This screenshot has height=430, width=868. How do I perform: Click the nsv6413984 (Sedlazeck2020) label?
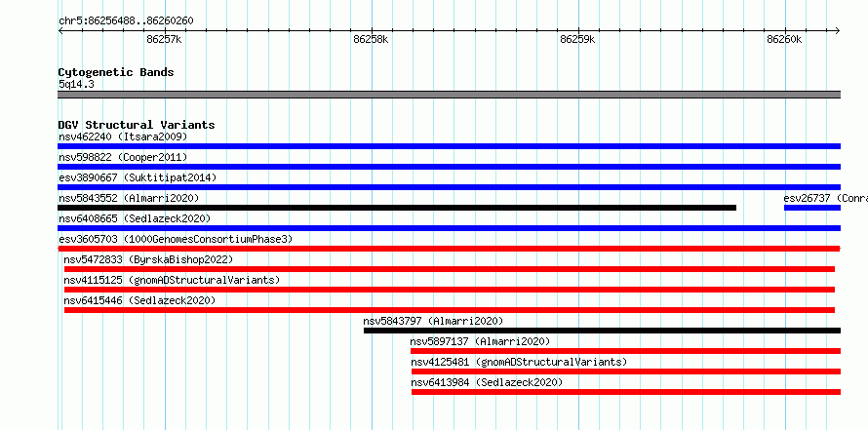pos(487,382)
